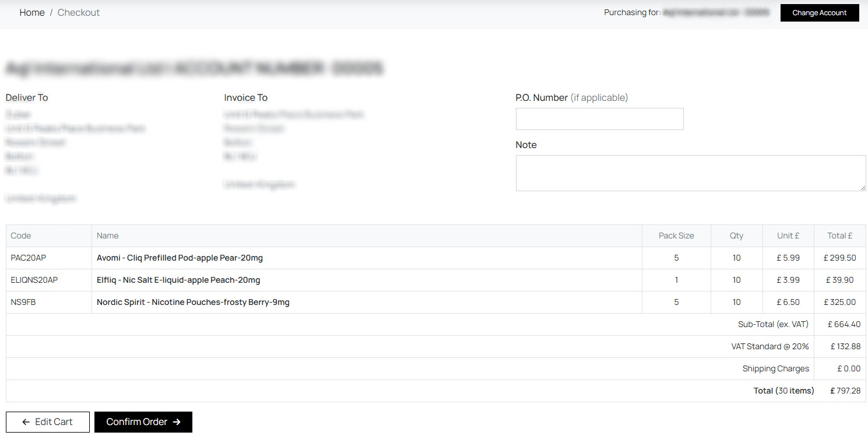Click the left arrow icon on Edit Cart
868x446 pixels.
(x=26, y=422)
